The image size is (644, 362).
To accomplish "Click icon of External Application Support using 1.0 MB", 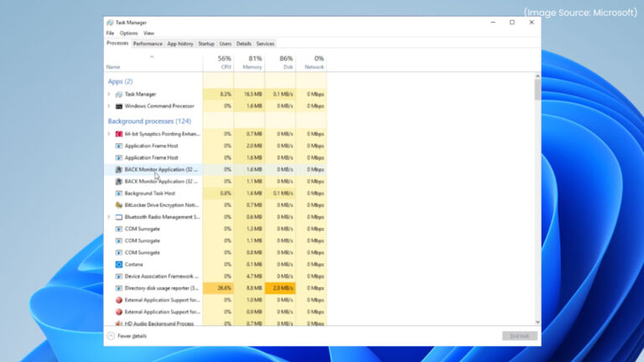I will 119,300.
